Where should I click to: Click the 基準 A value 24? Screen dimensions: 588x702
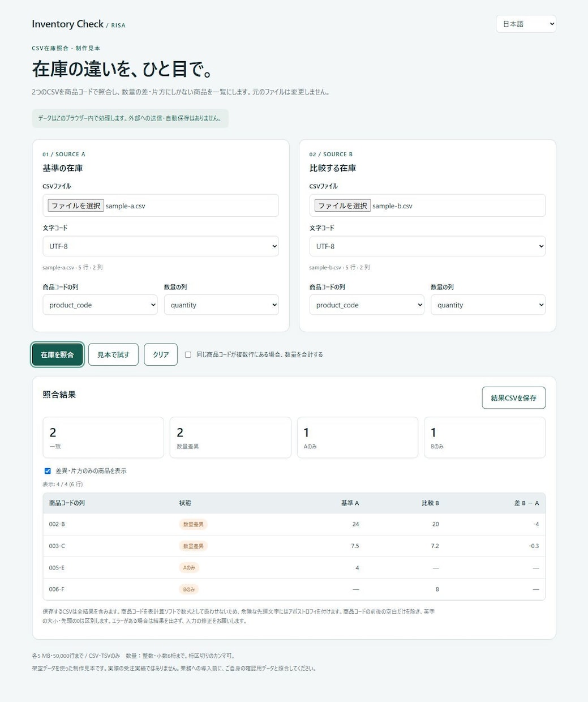coord(355,524)
